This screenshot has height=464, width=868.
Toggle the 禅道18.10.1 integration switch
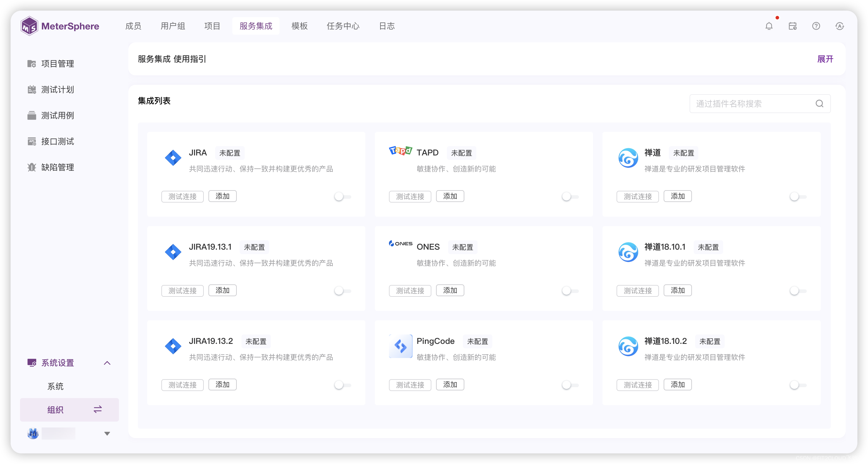tap(798, 291)
